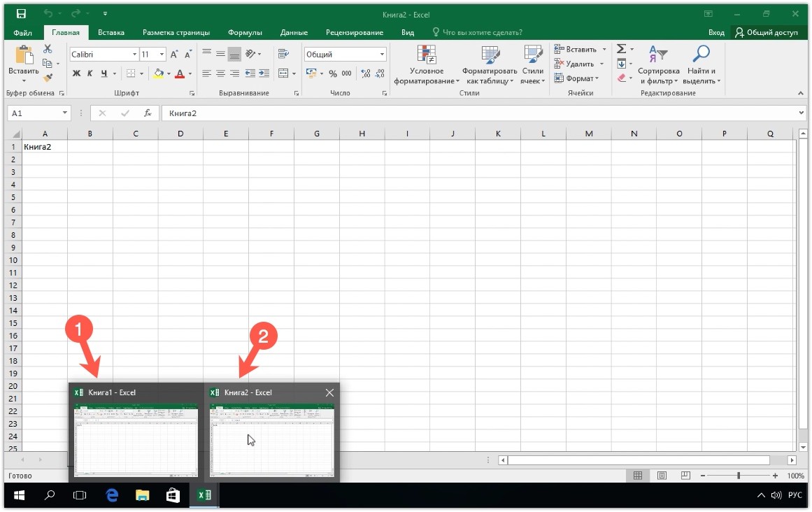Expand the Name Box dropdown arrow

65,113
